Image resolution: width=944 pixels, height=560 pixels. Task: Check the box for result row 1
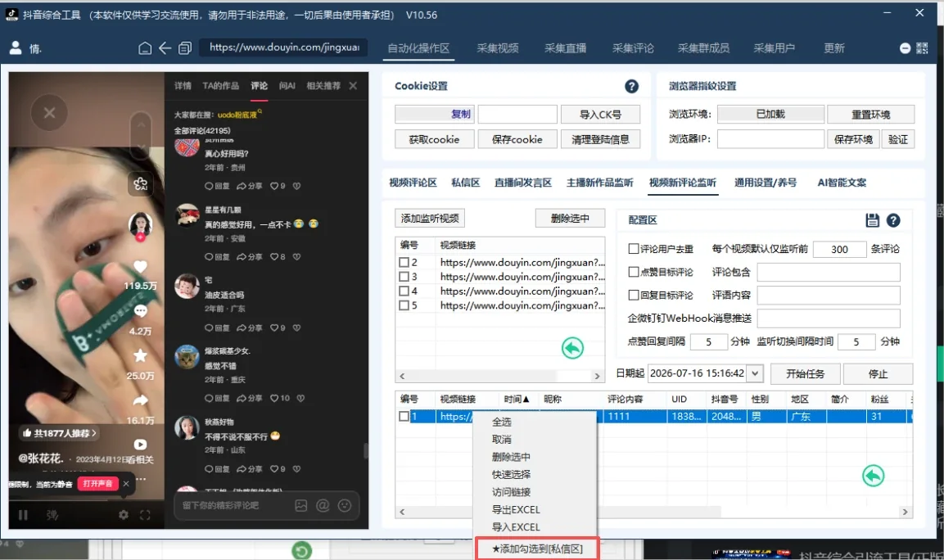pos(404,416)
